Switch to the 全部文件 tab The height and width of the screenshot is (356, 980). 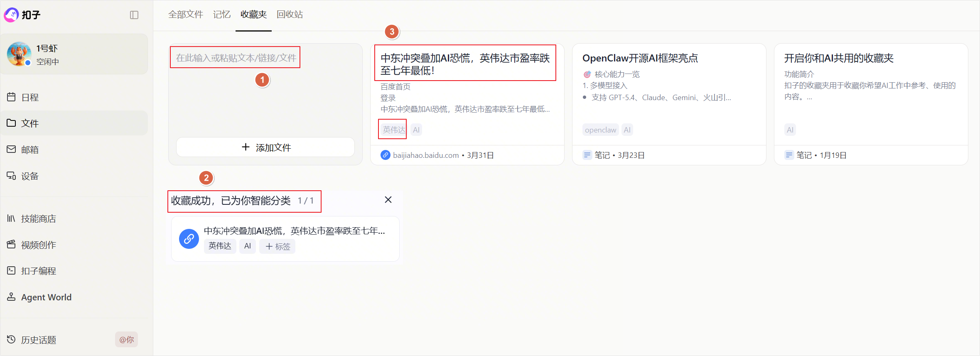pyautogui.click(x=186, y=15)
